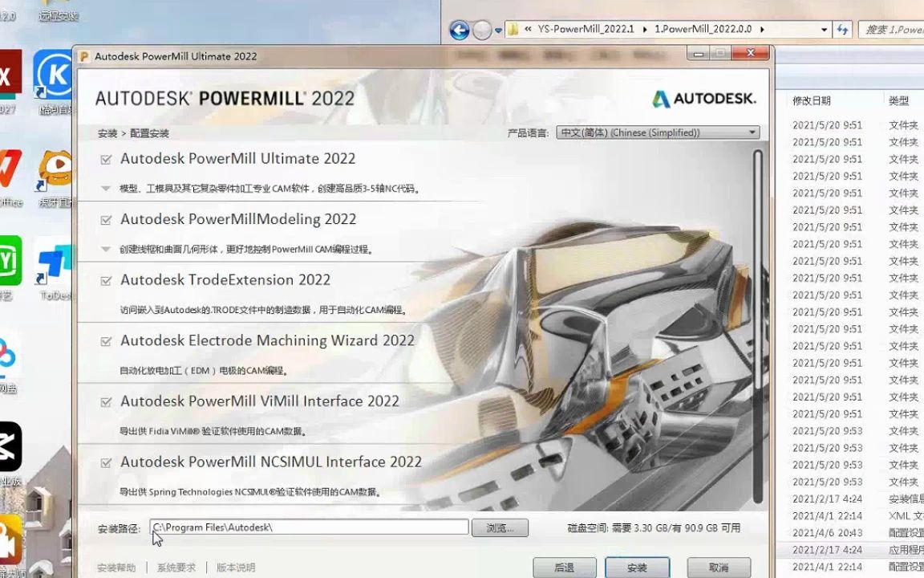Toggle Autodesk TrodeExtension 2022 checkbox
The width and height of the screenshot is (924, 578).
(x=106, y=281)
